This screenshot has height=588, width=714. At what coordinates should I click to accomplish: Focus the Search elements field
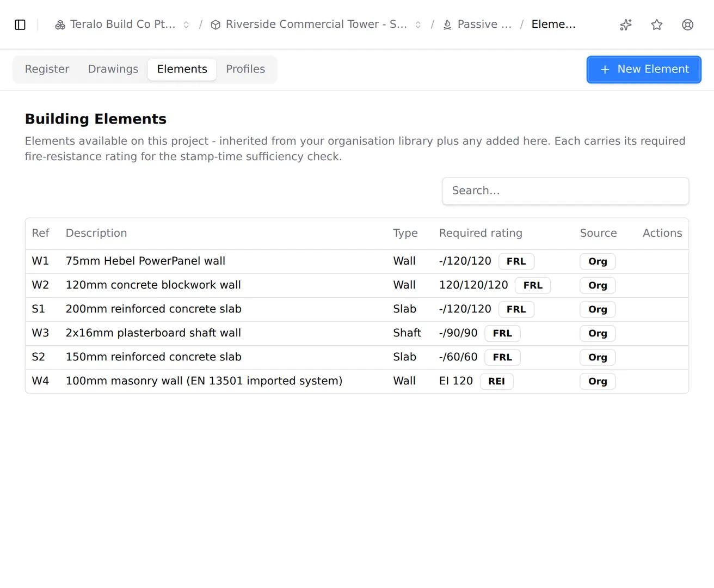point(565,191)
